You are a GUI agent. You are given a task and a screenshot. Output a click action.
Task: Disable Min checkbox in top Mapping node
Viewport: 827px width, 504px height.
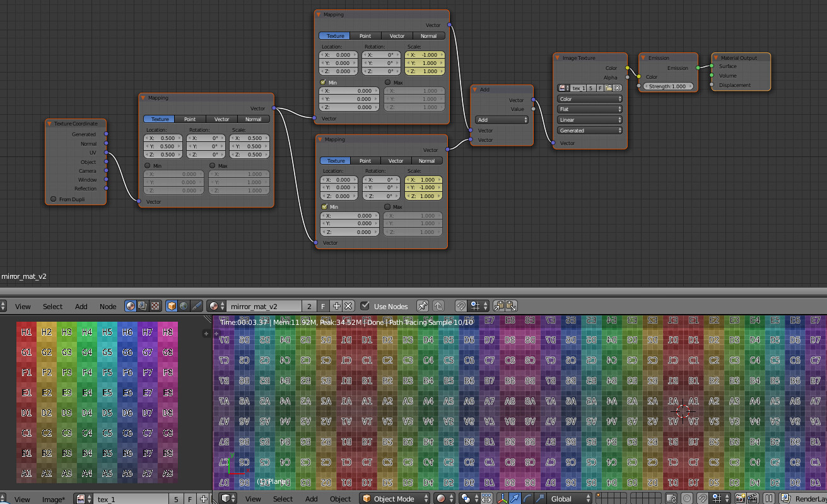click(x=324, y=83)
